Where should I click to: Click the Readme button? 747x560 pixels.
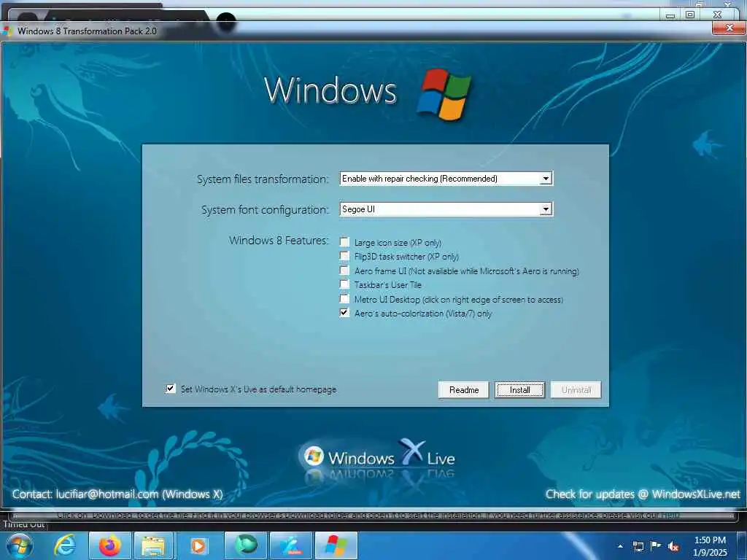point(463,390)
